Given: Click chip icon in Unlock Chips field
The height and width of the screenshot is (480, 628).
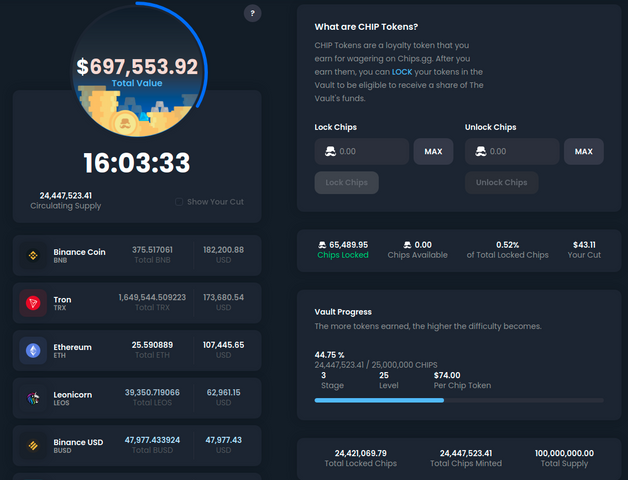Looking at the screenshot, I should tap(481, 151).
